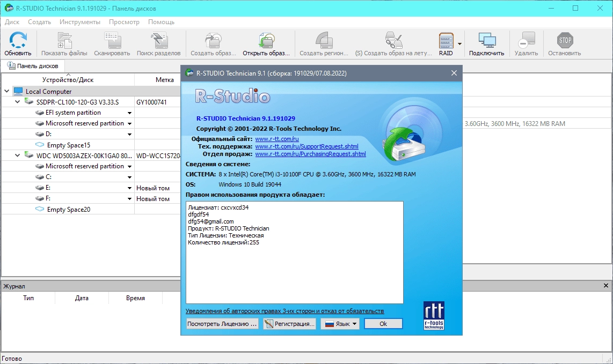Click the Удалить toolbar icon
The image size is (613, 364).
tap(526, 40)
